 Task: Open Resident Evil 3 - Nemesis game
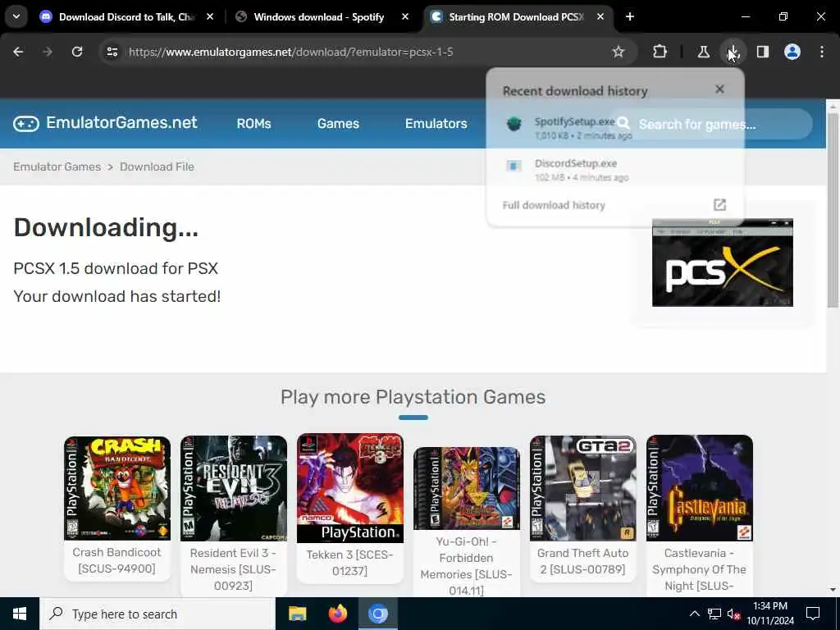point(233,515)
